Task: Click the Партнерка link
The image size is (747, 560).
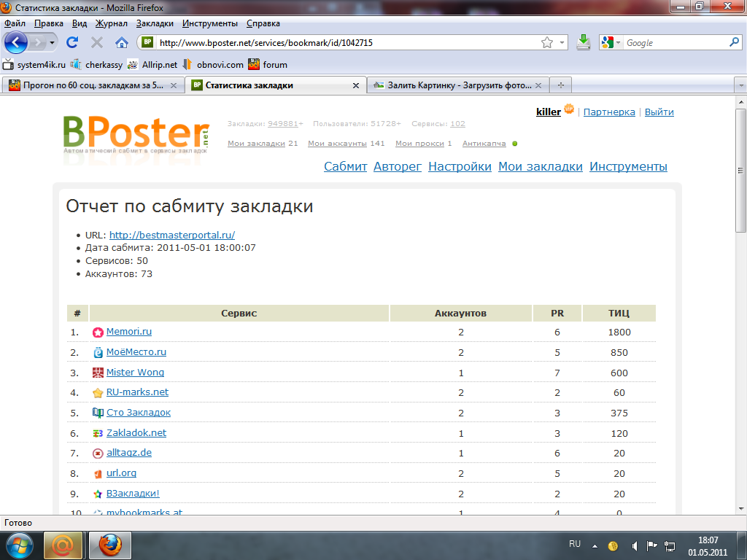Action: tap(609, 112)
